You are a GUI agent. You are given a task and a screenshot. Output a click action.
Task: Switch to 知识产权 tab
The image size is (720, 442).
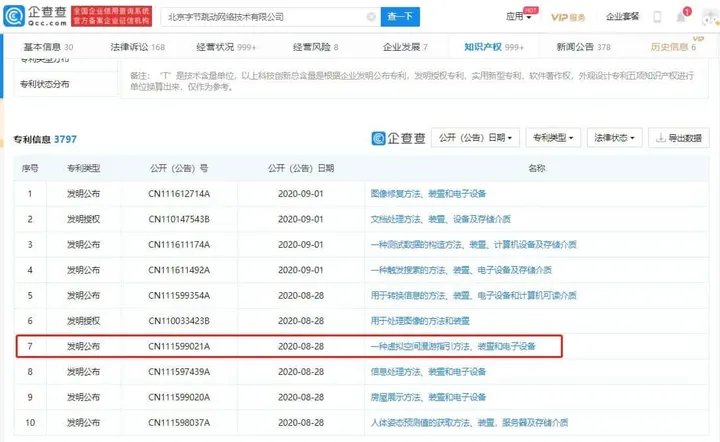coord(494,47)
